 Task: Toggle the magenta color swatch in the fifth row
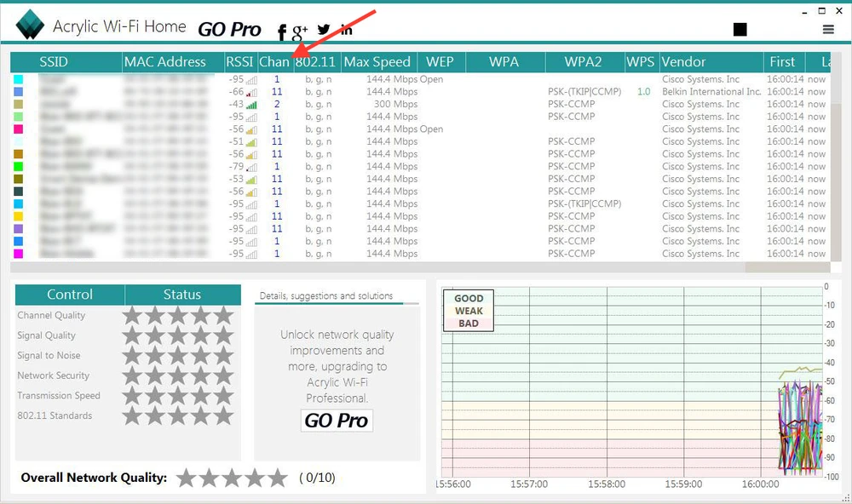click(19, 129)
